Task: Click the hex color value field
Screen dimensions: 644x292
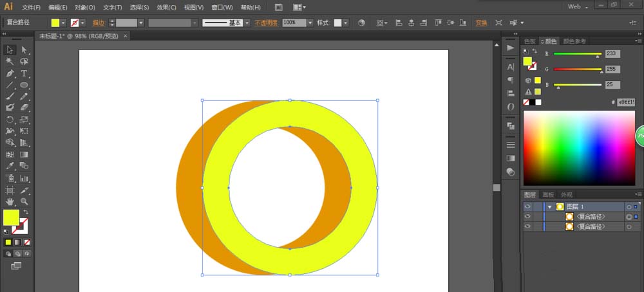Action: click(626, 102)
